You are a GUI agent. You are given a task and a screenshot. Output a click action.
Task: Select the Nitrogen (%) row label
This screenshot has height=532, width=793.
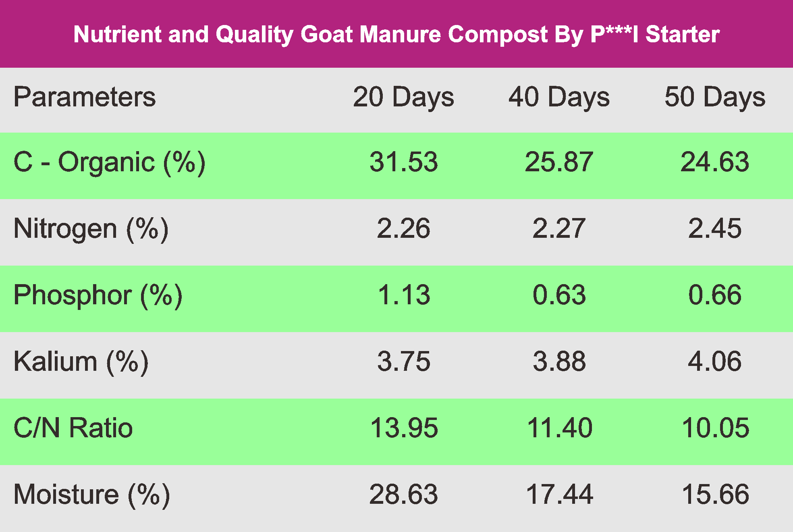(91, 229)
